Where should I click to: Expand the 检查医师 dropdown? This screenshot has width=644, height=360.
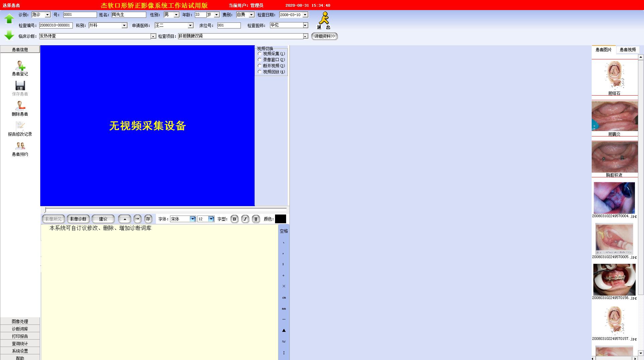[x=305, y=25]
